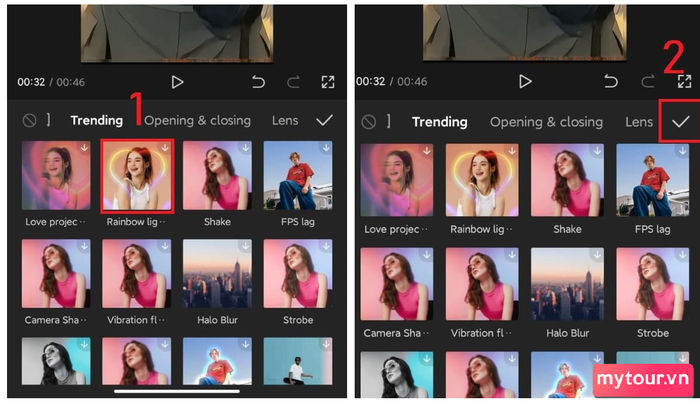Redo the action in the right screen
This screenshot has height=405, width=700.
pos(648,81)
